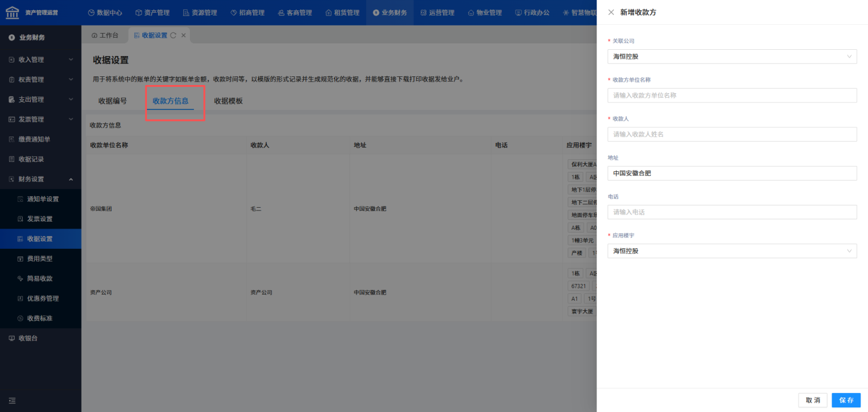Select the 收款方信息 tab
The height and width of the screenshot is (412, 868).
[170, 101]
